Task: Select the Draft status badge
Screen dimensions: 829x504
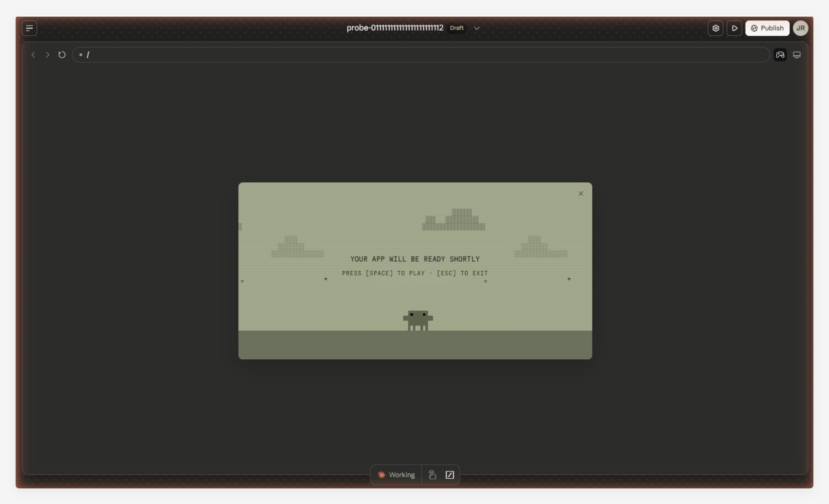Action: 456,28
